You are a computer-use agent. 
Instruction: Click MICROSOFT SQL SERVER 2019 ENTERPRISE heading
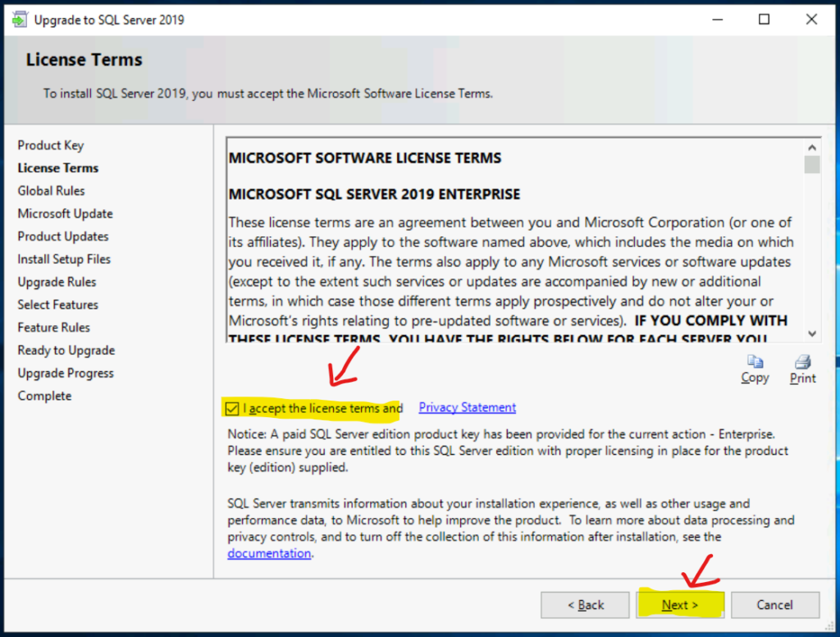click(374, 194)
